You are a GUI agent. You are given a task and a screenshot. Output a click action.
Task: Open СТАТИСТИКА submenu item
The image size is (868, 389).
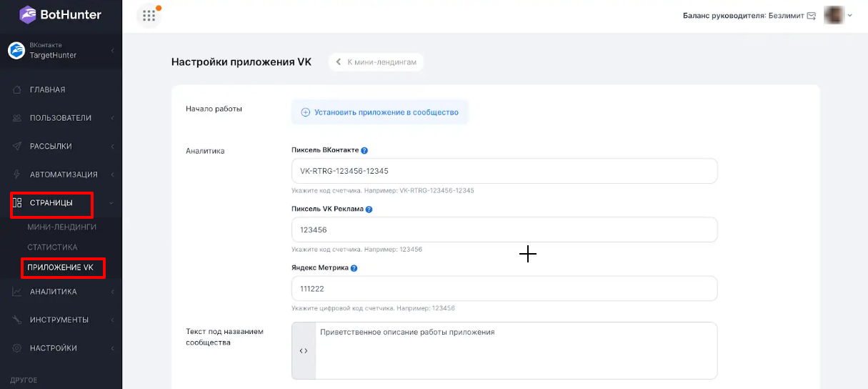click(x=52, y=247)
